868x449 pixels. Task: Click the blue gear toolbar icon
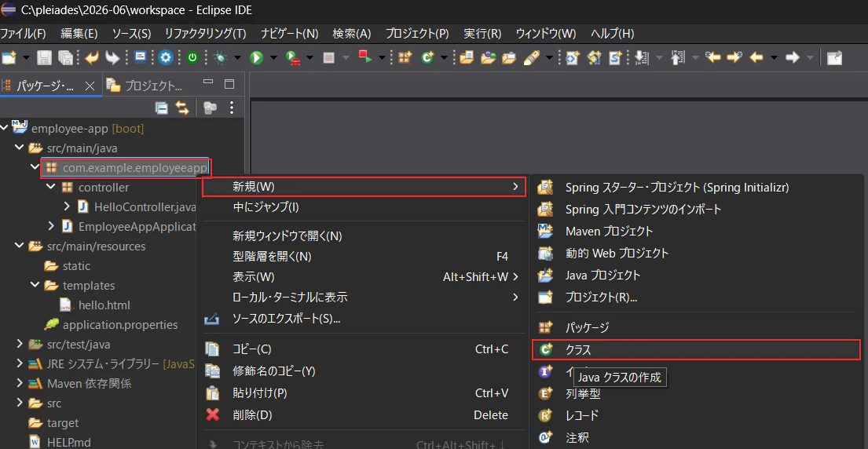[166, 57]
